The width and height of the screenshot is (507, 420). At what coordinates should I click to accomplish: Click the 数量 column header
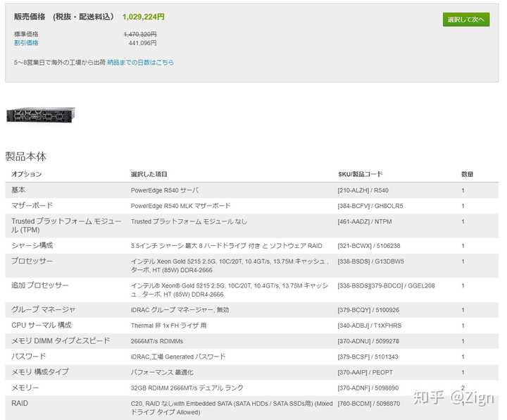tap(467, 174)
